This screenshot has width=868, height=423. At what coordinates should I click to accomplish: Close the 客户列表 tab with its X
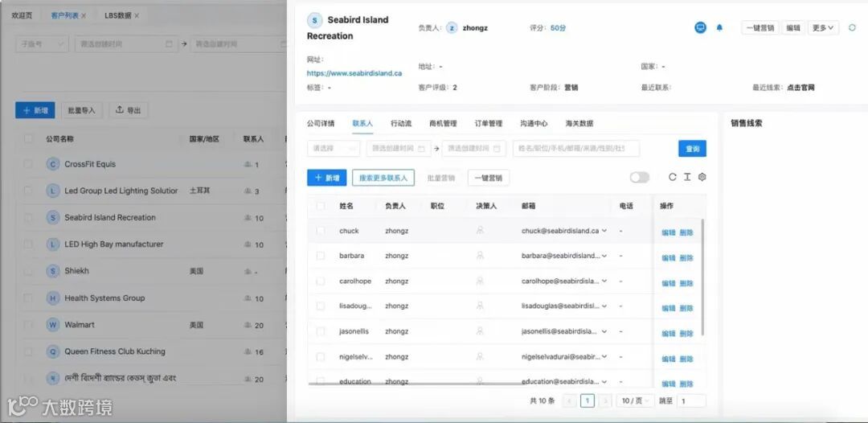84,15
